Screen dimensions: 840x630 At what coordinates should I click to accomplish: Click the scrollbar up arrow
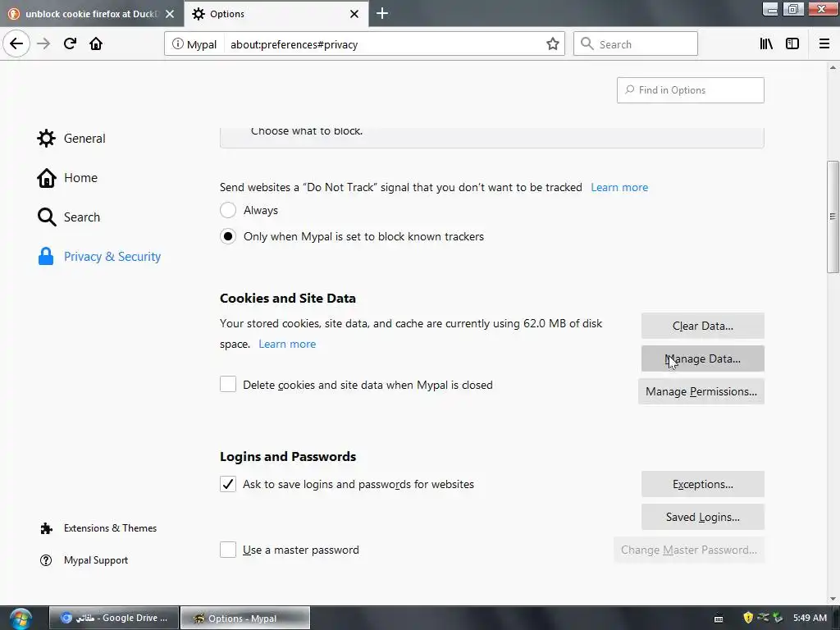pos(833,67)
